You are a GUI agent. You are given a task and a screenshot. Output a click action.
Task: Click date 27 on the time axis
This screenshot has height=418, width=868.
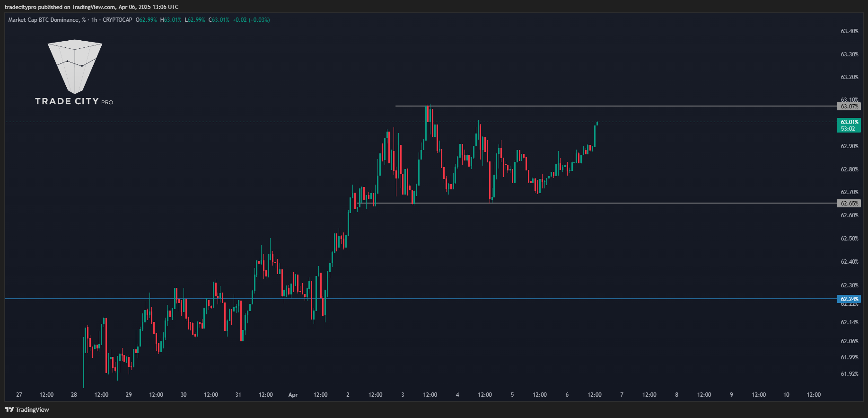tap(19, 395)
